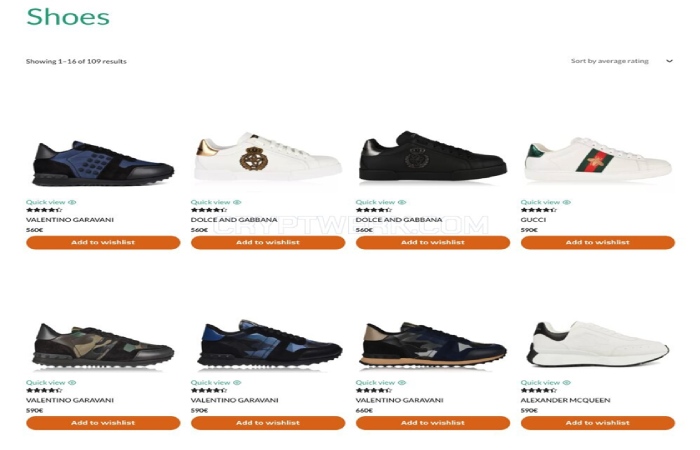Click the white Gucci Ace sneaker image
The image size is (700, 450).
(598, 160)
